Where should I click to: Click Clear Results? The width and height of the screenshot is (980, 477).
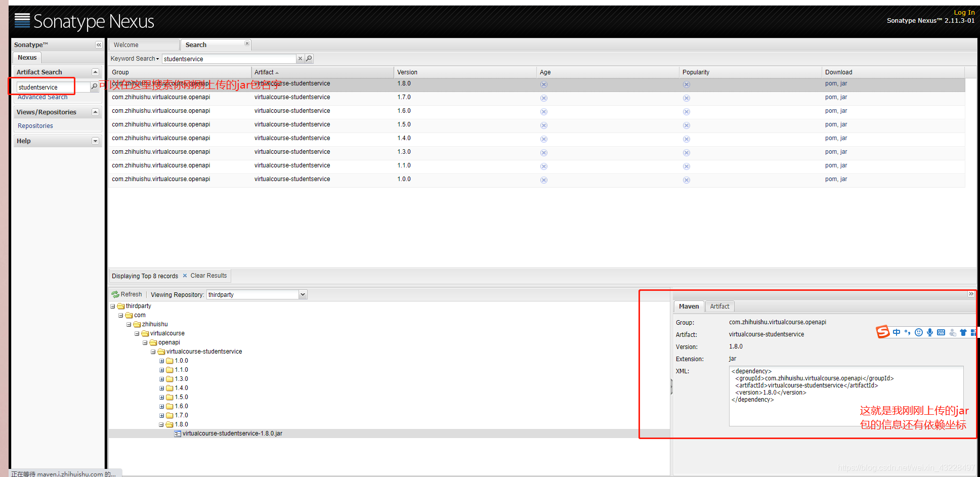point(205,276)
